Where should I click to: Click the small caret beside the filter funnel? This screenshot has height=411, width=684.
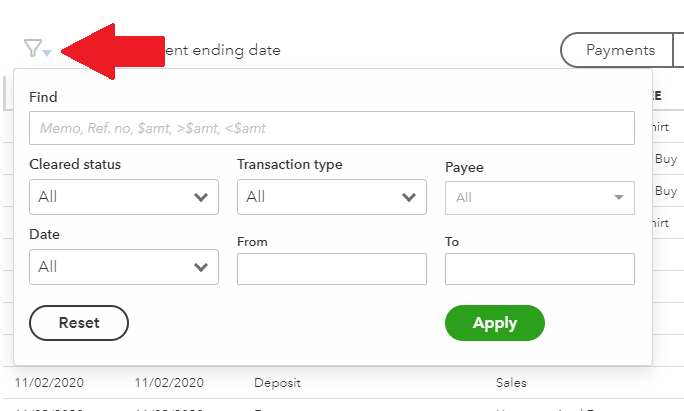tap(47, 52)
